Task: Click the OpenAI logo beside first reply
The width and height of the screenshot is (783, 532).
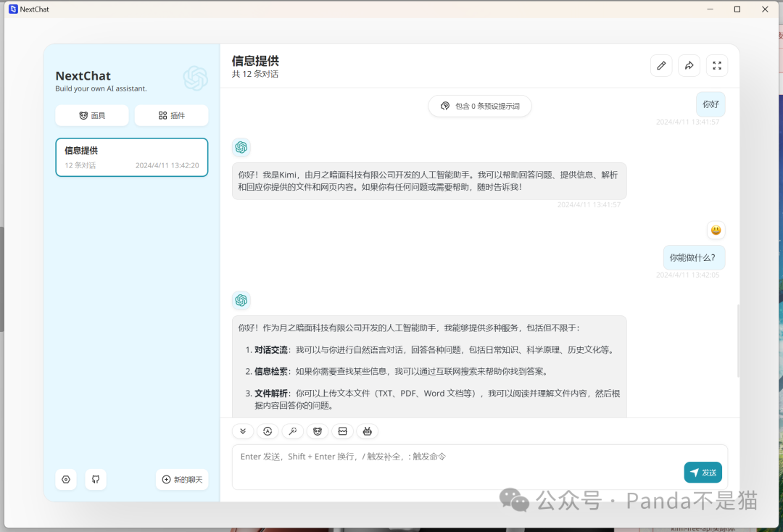Action: 241,147
